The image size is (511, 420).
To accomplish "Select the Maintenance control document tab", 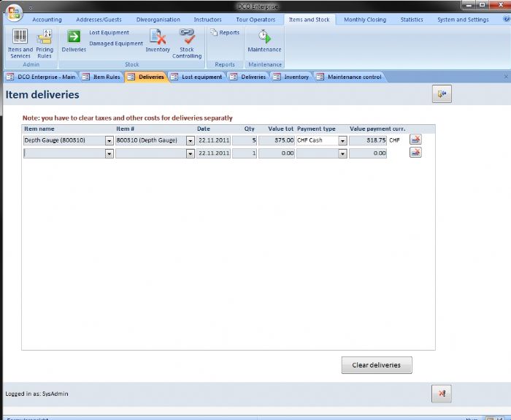I will tap(353, 77).
